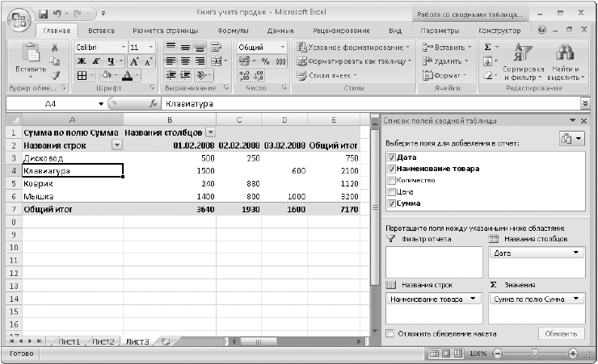Switch to the Вставка ribbon tab
This screenshot has height=364, width=598.
(101, 31)
